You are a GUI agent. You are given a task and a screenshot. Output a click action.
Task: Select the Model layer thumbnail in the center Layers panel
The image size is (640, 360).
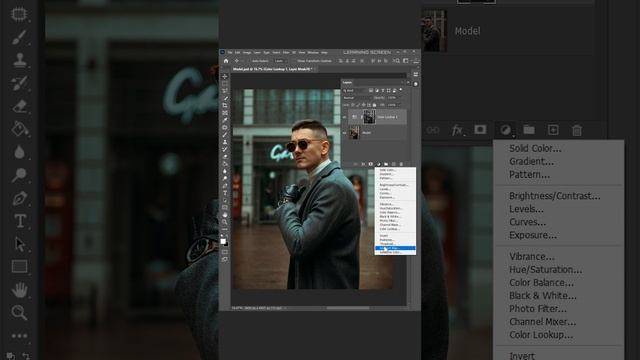point(354,133)
